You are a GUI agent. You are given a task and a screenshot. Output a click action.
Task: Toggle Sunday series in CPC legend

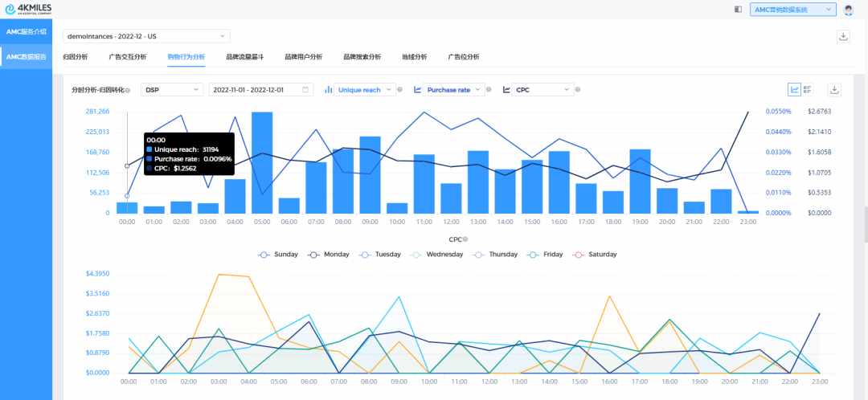pos(278,255)
